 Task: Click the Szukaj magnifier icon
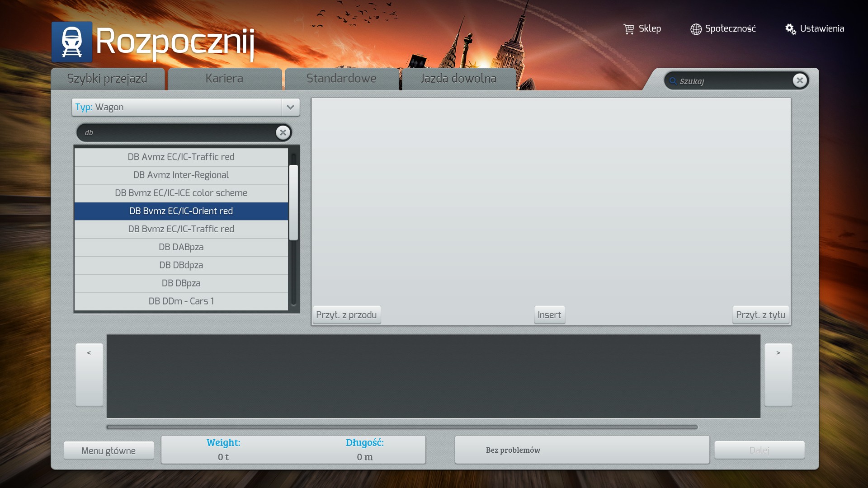click(x=673, y=81)
